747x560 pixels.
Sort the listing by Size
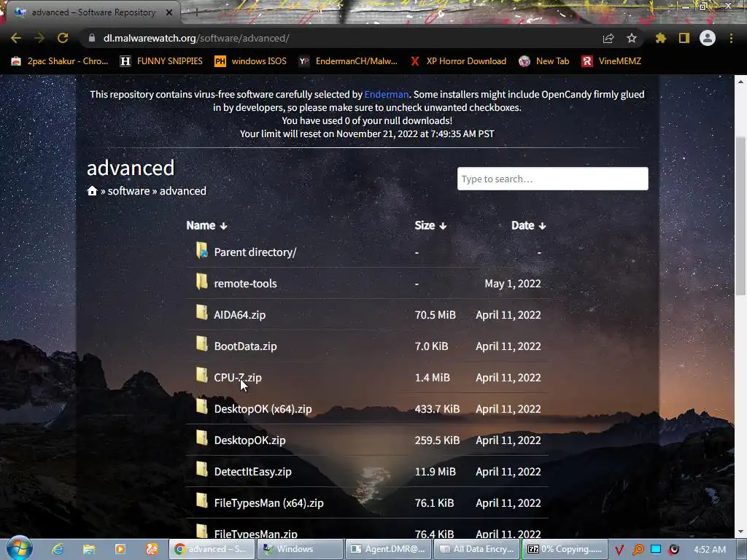430,225
